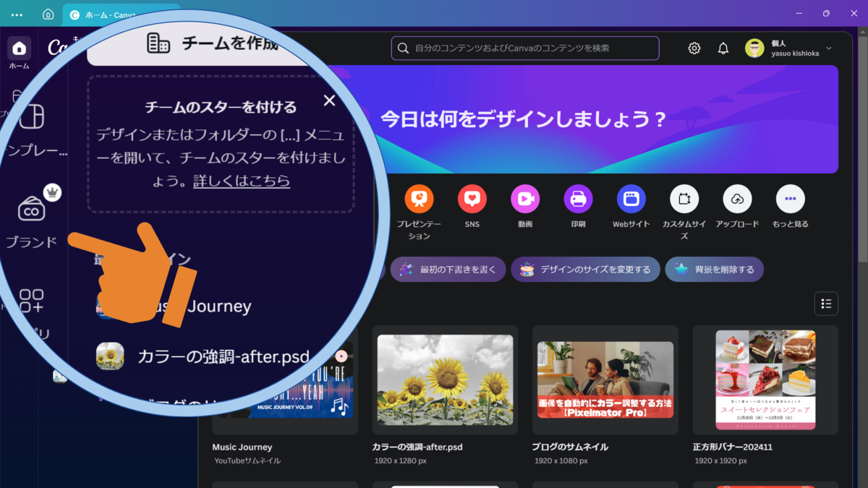The width and height of the screenshot is (868, 488).
Task: Choose the SNS design type icon
Action: pyautogui.click(x=472, y=199)
